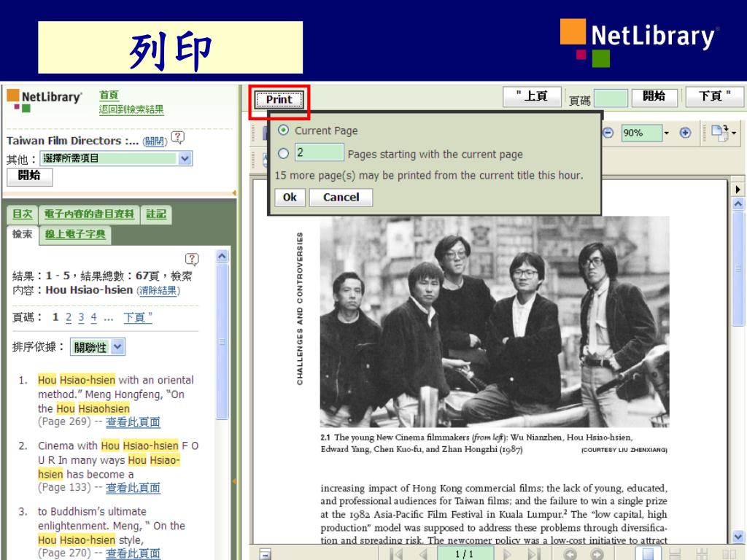747x560 pixels.
Task: Select single page layout icon
Action: (648, 554)
